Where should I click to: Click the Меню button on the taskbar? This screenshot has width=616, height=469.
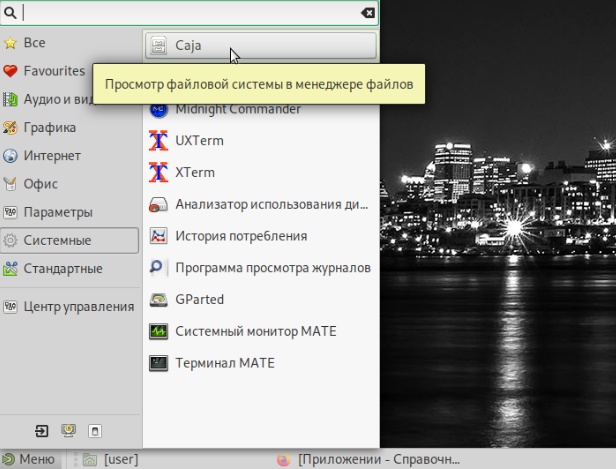pos(31,459)
